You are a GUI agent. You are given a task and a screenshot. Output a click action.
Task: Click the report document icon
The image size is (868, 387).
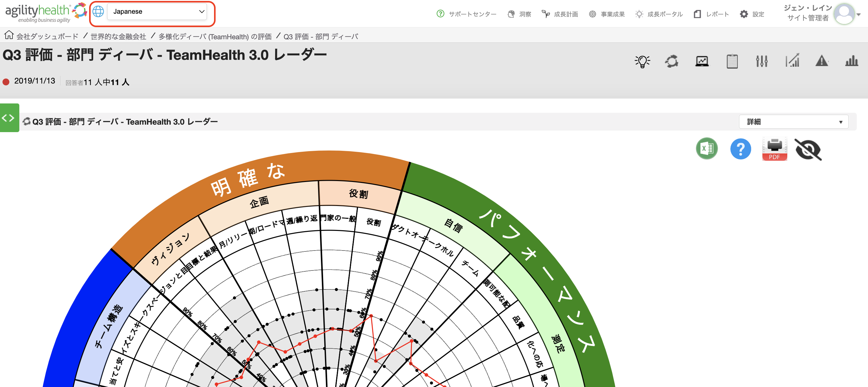(698, 14)
